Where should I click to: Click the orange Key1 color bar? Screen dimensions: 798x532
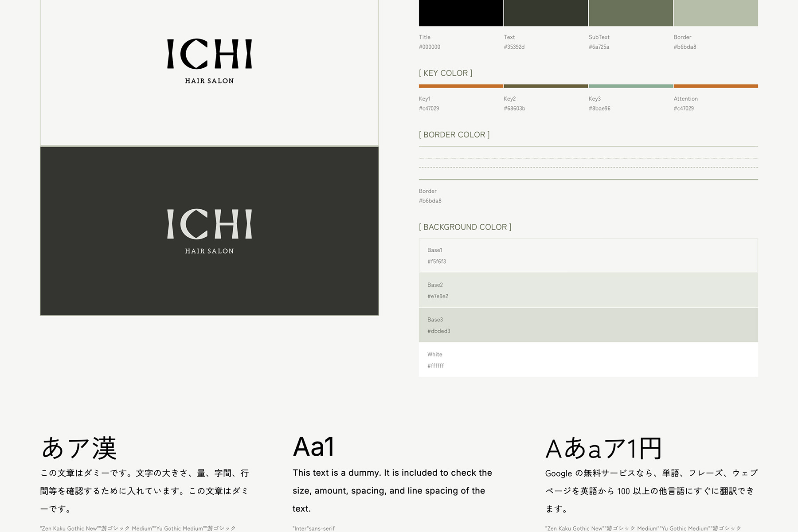[x=461, y=86]
